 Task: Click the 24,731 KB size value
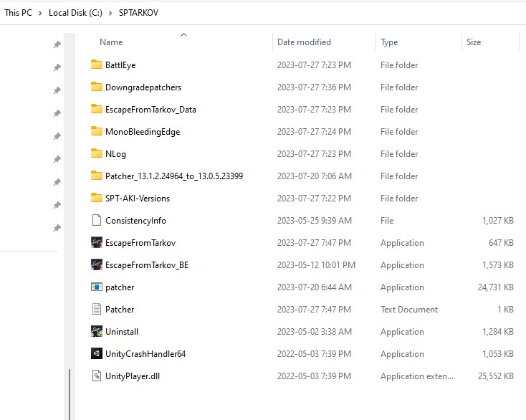(496, 287)
